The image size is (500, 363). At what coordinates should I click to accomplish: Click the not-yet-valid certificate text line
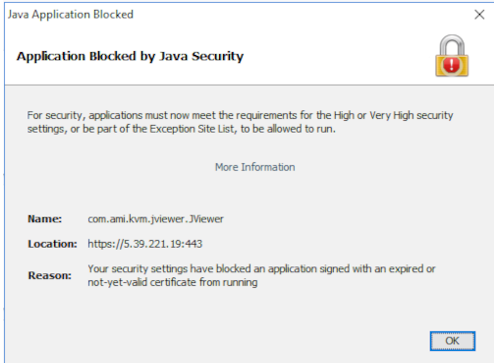tap(173, 282)
